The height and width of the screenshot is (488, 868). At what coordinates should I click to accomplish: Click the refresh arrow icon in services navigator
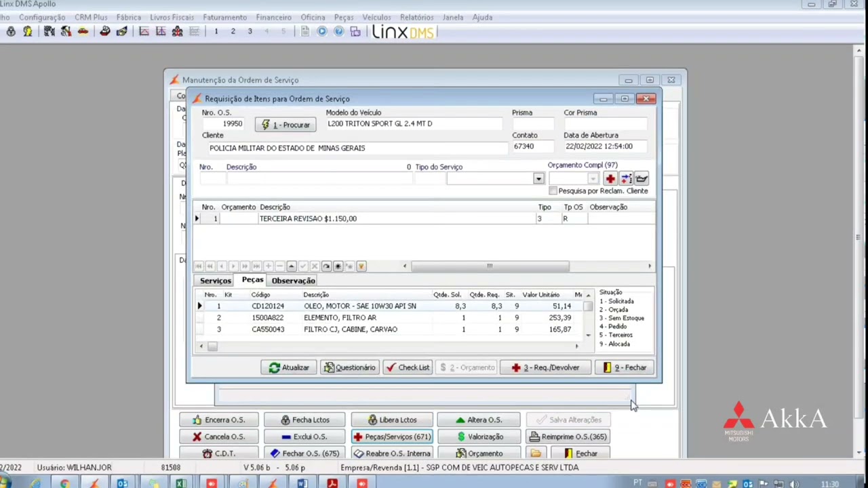(x=326, y=266)
